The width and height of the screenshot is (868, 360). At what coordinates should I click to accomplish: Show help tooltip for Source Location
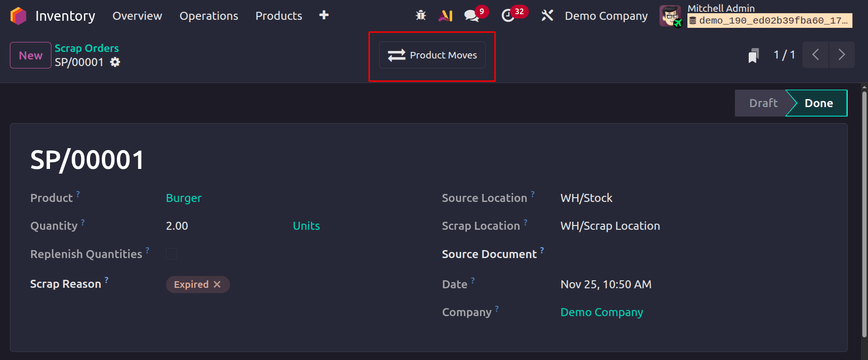(533, 194)
